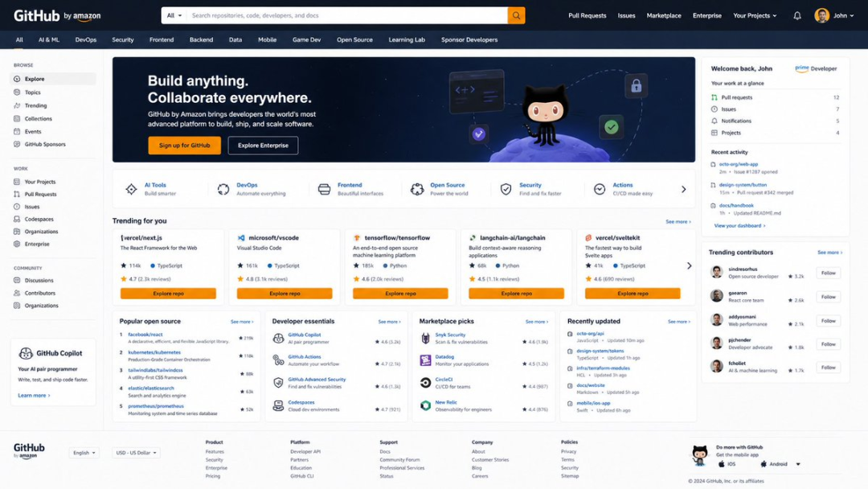Select the DevOps category tab
The image size is (868, 489).
tap(86, 40)
